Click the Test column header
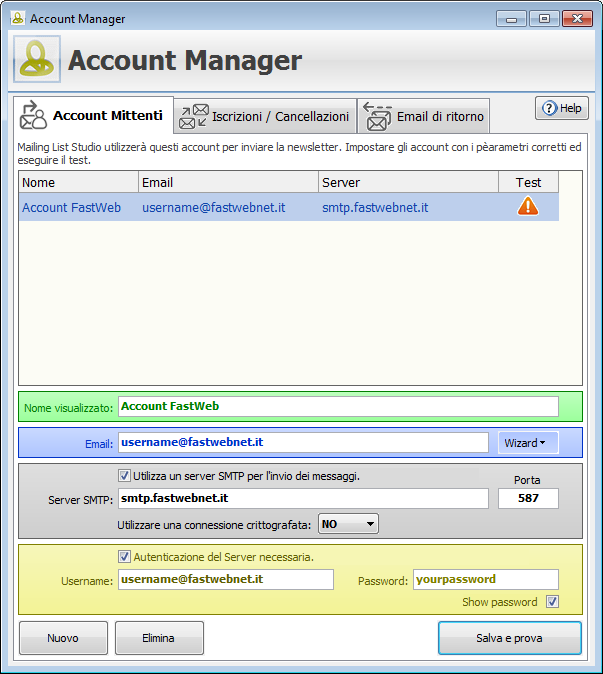Viewport: 603px width, 674px height. pyautogui.click(x=529, y=182)
